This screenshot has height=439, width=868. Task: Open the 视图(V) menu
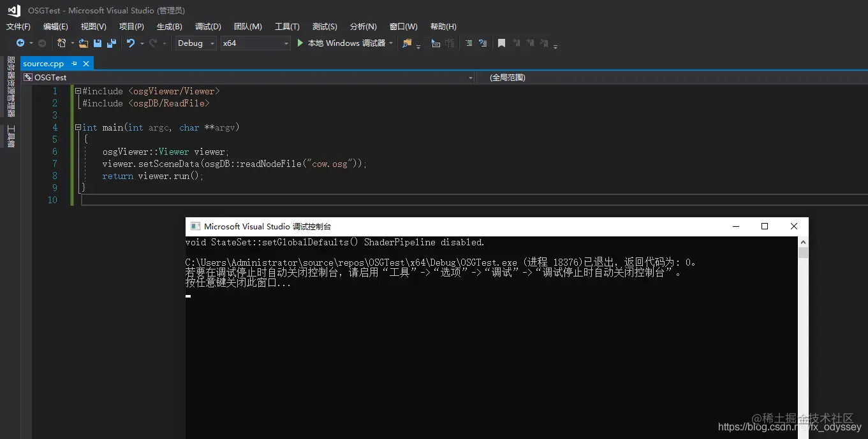[x=93, y=26]
